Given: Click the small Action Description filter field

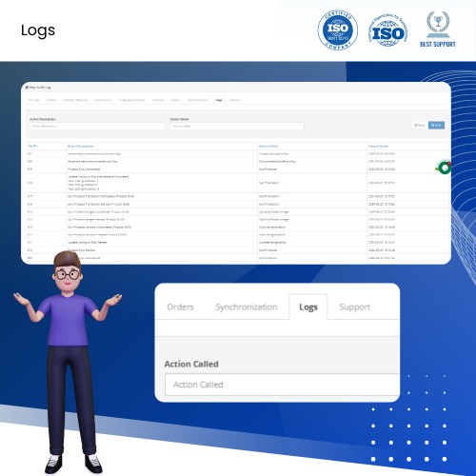Looking at the screenshot, I should point(97,126).
